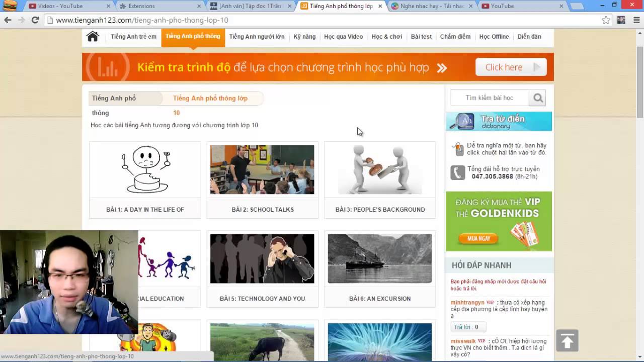Open user minhtrangyn's profile link

click(467, 303)
